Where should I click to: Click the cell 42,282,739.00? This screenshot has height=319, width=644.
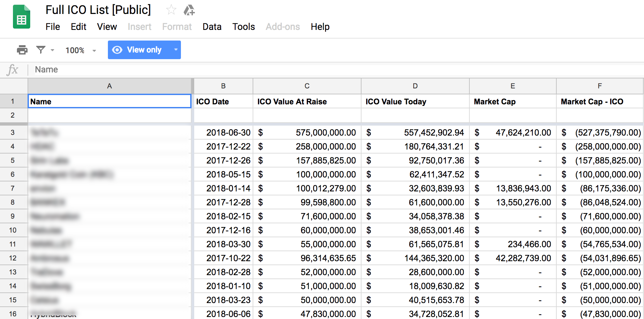[x=513, y=258]
